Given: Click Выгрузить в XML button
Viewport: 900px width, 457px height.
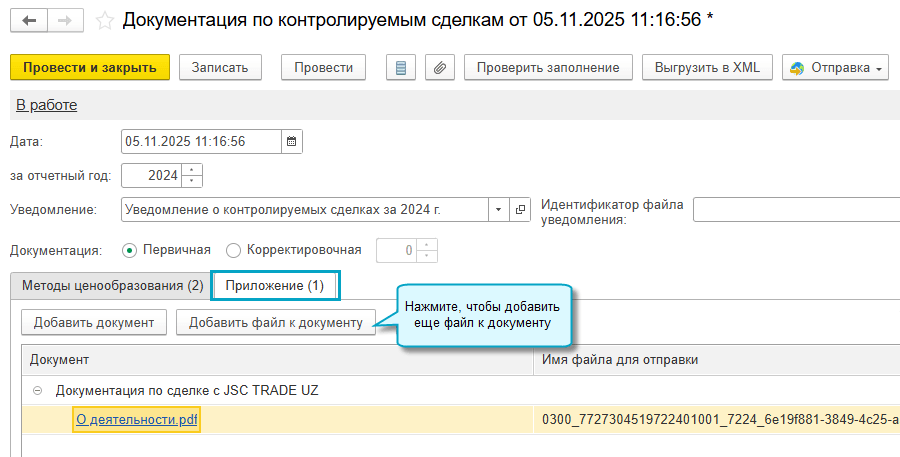Looking at the screenshot, I should pyautogui.click(x=707, y=68).
